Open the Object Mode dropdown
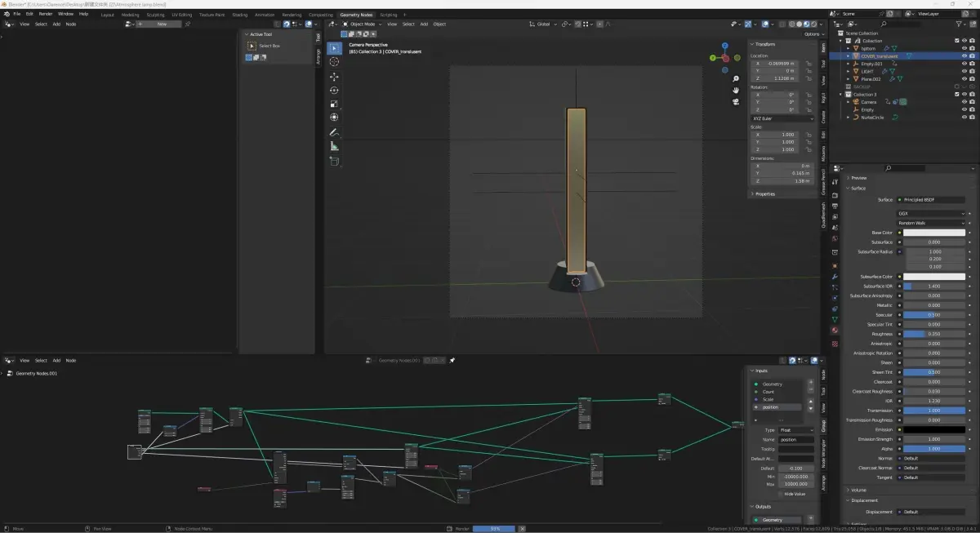980x533 pixels. point(363,24)
